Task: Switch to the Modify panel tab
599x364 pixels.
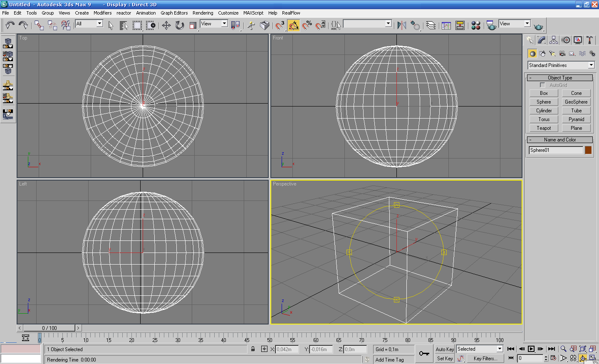Action: (x=542, y=40)
